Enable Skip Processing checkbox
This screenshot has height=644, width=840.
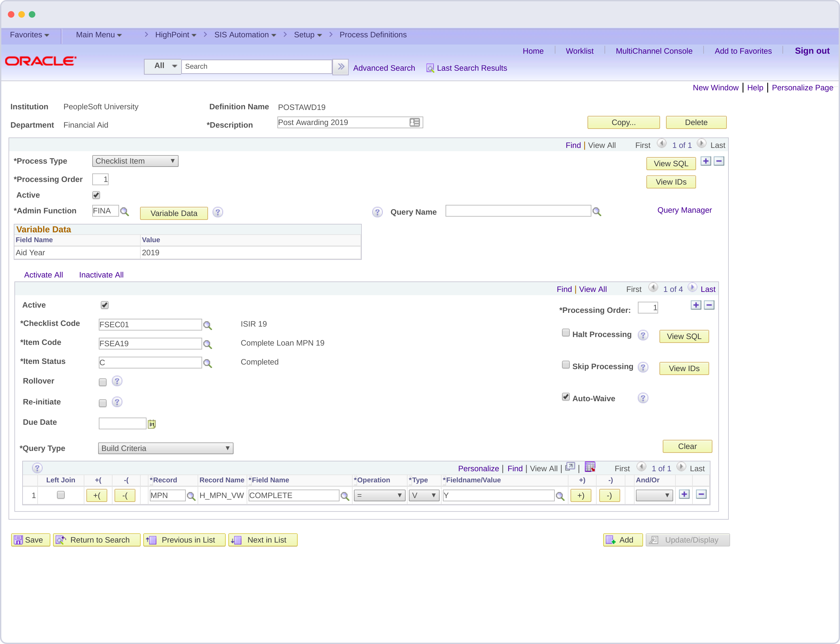566,365
